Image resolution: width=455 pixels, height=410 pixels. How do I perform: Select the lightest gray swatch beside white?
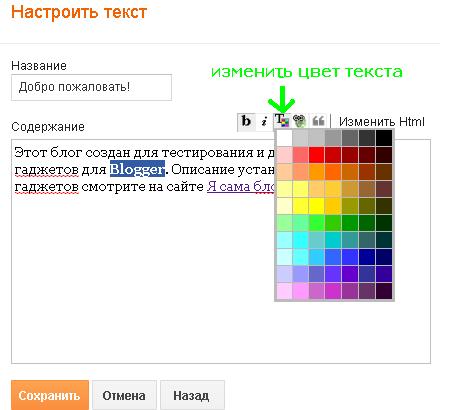pyautogui.click(x=300, y=138)
